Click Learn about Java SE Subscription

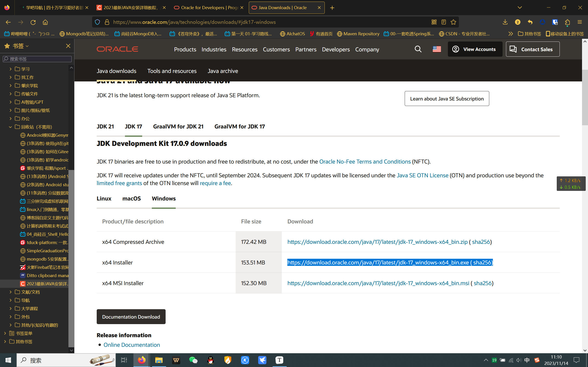(x=447, y=99)
